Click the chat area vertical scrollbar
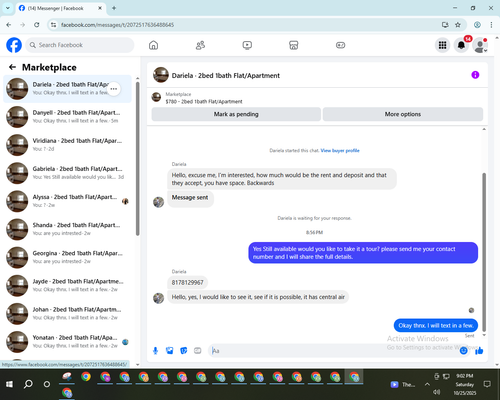Screen dimensions: 500x400 [484, 252]
